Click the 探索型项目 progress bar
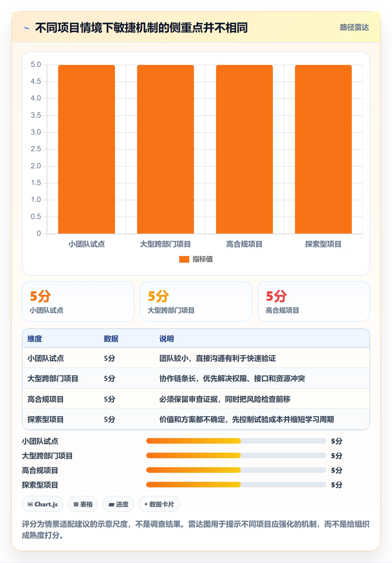This screenshot has width=392, height=563. tap(236, 485)
